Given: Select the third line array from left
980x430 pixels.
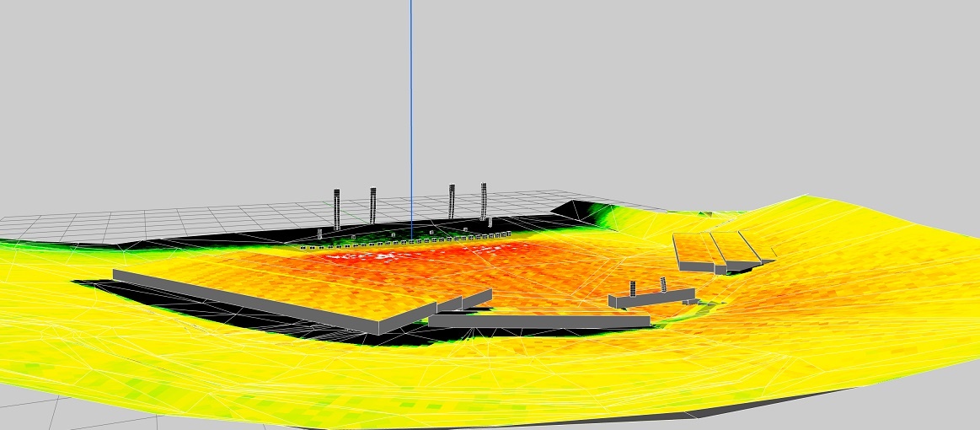Looking at the screenshot, I should (x=453, y=201).
